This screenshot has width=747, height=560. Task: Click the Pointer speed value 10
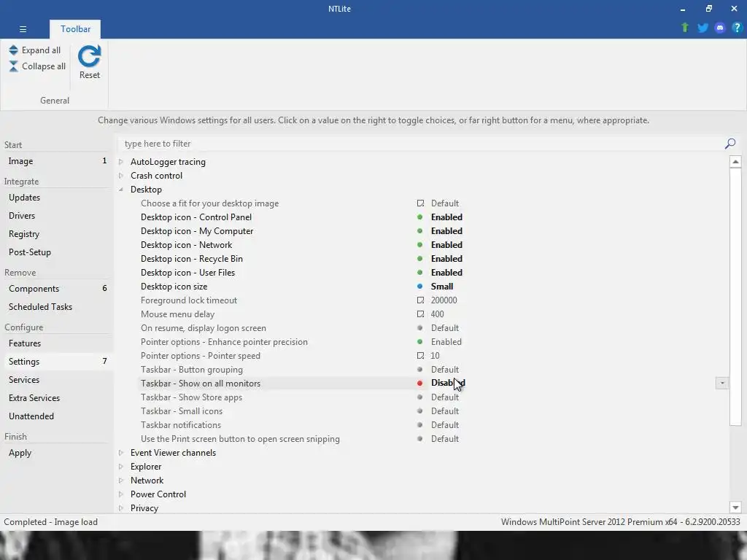coord(436,356)
